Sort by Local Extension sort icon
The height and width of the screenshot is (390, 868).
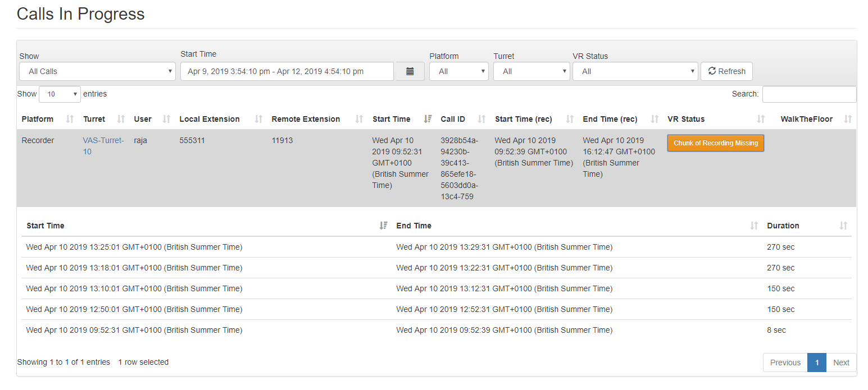(258, 119)
